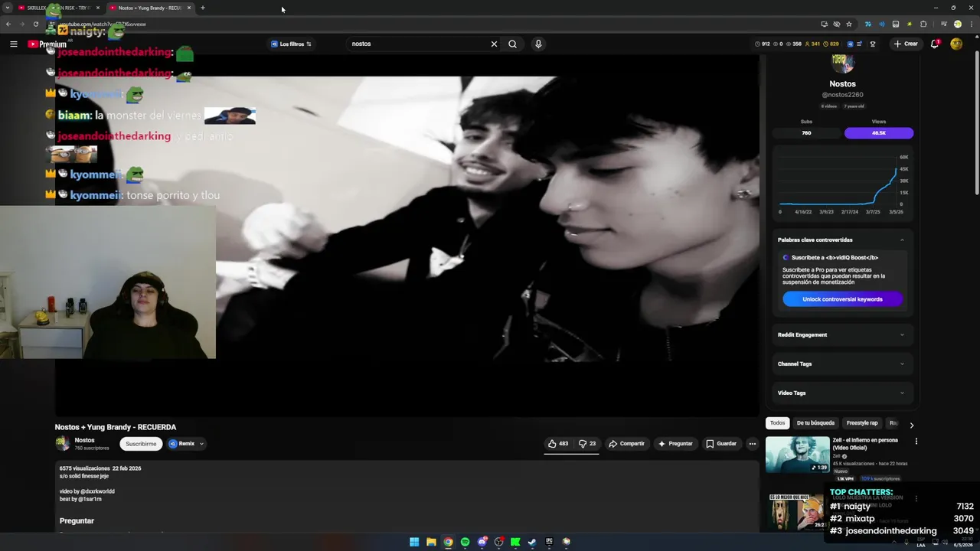Select the Views stat pill
This screenshot has height=551, width=980.
coord(878,133)
